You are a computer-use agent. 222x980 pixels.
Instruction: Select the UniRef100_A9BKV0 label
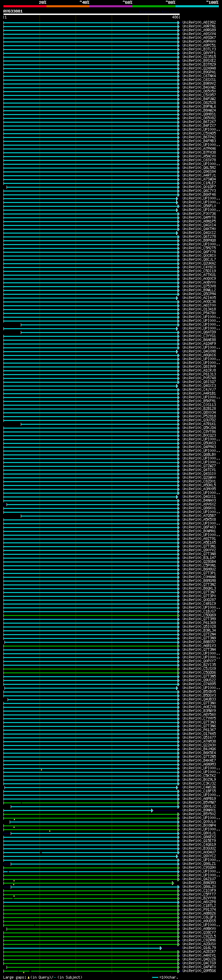point(199,929)
